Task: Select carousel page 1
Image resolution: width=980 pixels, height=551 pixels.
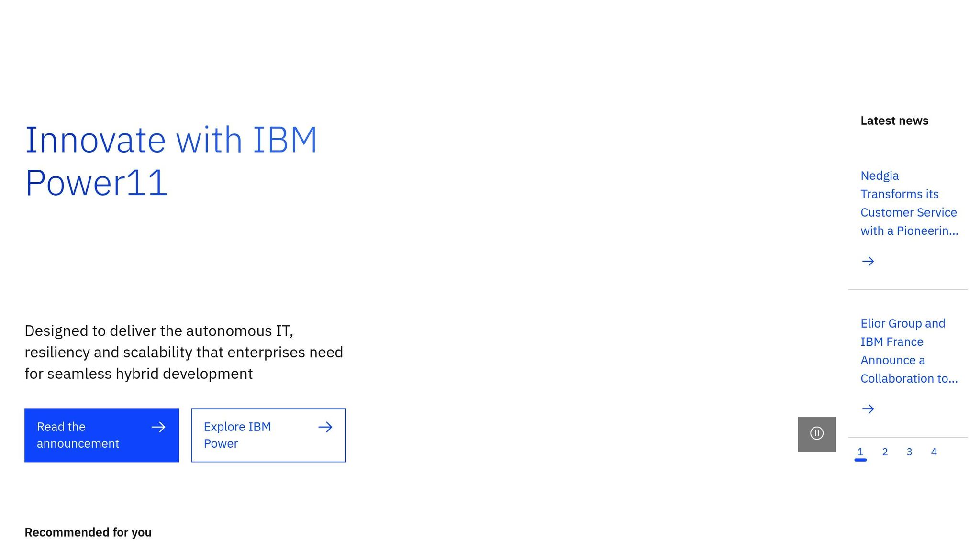Action: click(x=860, y=452)
